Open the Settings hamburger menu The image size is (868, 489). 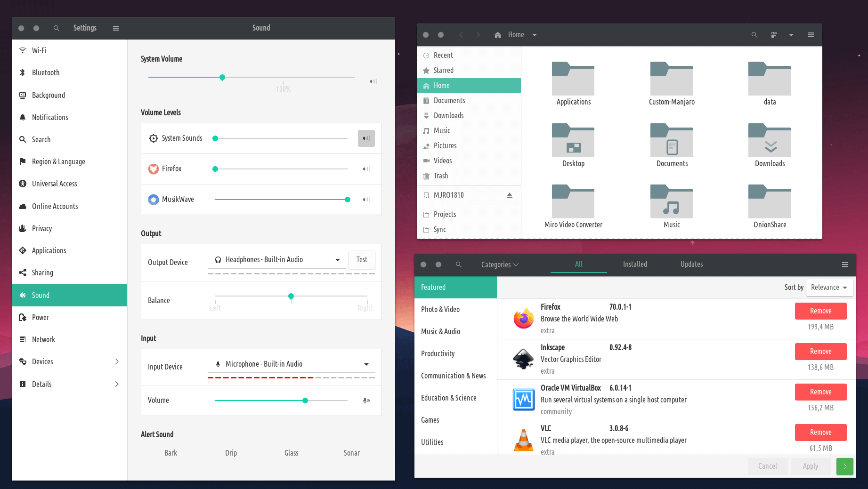pos(116,28)
